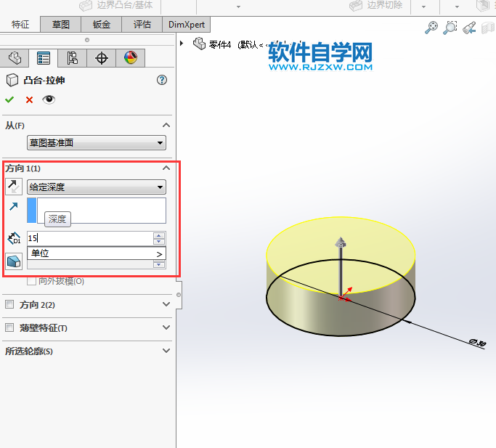Toggle the 向外拔模(O) checkbox
The height and width of the screenshot is (448, 496).
point(31,281)
